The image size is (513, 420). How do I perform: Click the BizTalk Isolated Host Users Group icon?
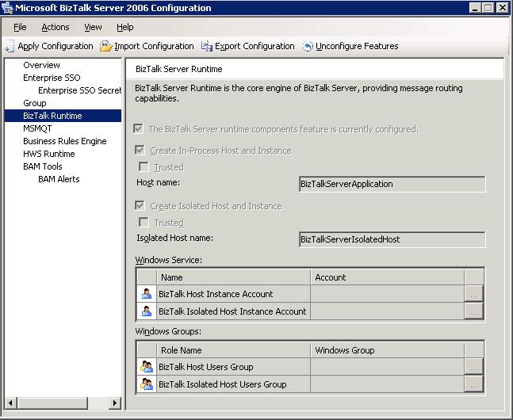point(147,384)
